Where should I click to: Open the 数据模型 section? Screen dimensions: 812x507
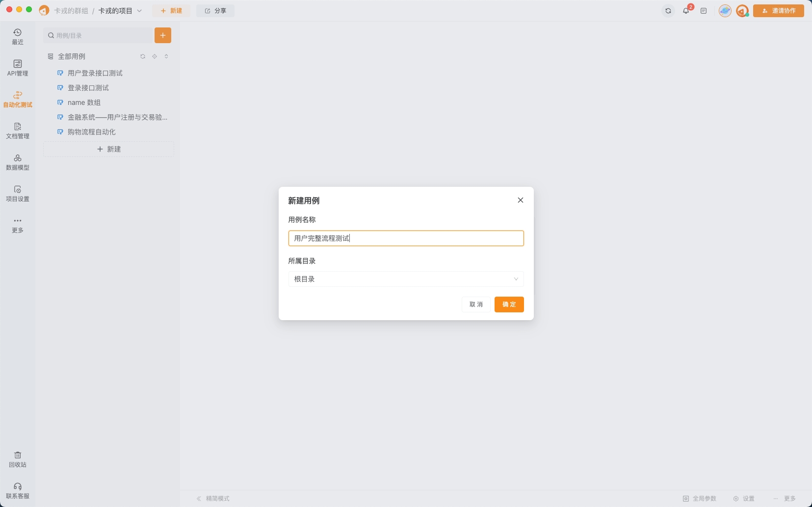(18, 162)
